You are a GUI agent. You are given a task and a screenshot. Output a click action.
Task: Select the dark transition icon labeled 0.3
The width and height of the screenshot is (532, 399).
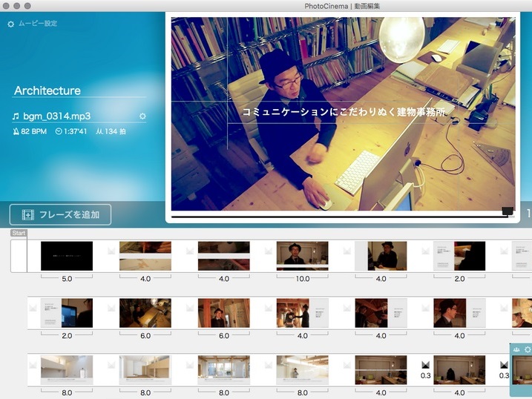pos(426,366)
